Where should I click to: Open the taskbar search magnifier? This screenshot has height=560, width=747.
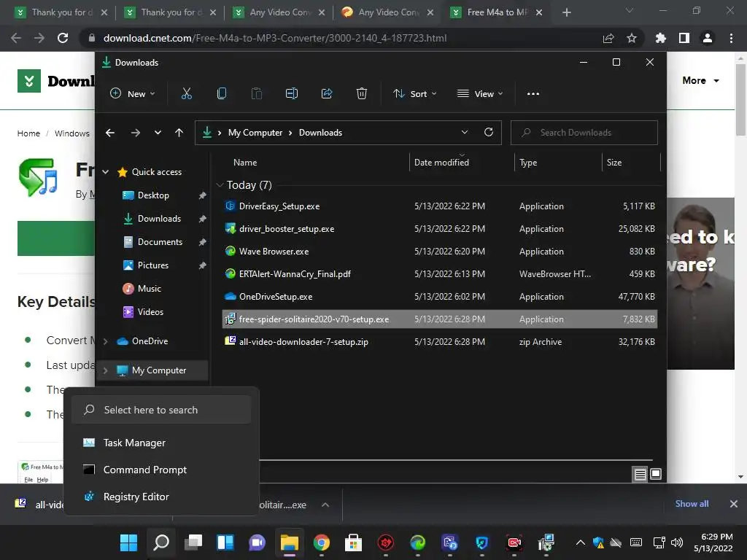[x=161, y=542]
